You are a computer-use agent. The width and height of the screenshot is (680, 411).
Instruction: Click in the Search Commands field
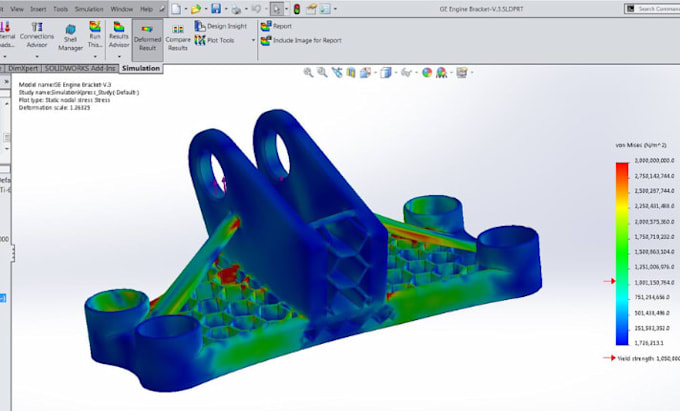point(653,9)
